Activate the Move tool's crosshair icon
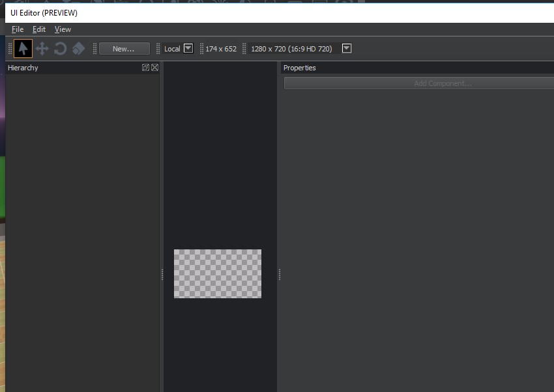 [42, 48]
